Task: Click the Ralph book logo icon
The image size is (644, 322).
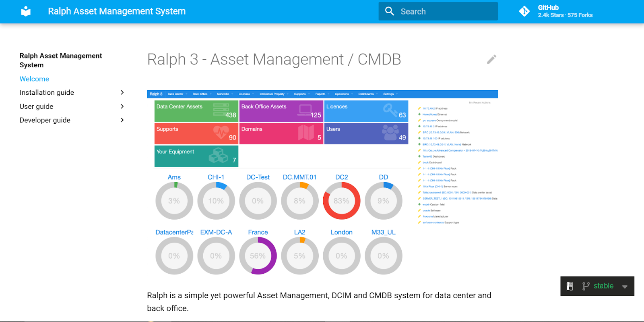Action: click(26, 11)
